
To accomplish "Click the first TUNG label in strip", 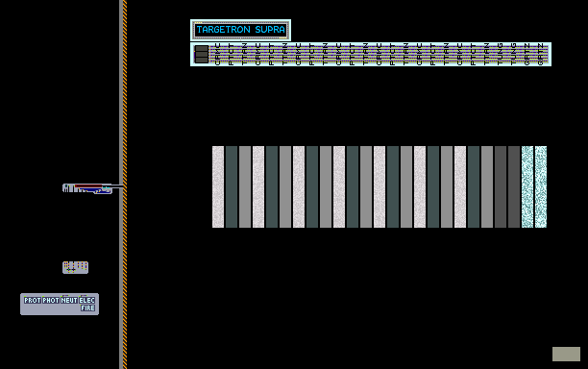I will [501, 55].
